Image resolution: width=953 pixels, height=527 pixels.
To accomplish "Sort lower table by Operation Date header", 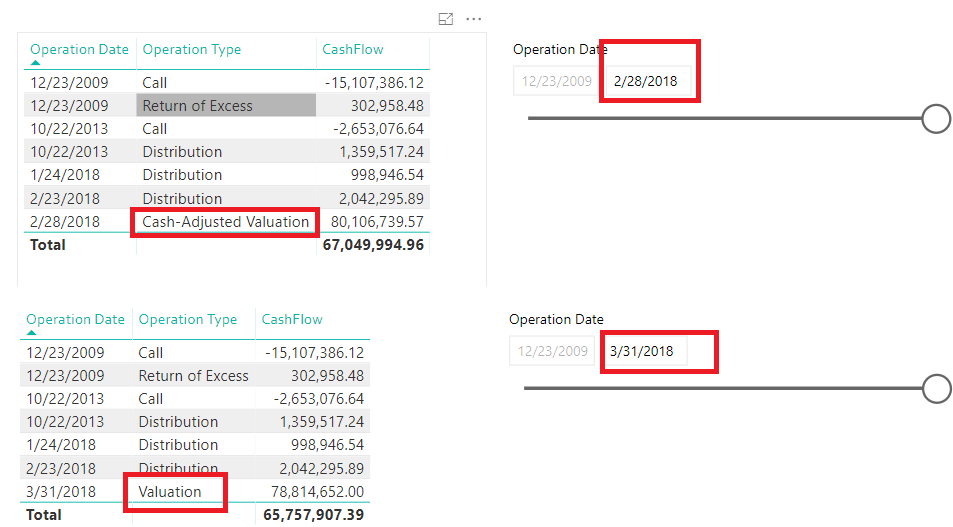I will (x=75, y=319).
